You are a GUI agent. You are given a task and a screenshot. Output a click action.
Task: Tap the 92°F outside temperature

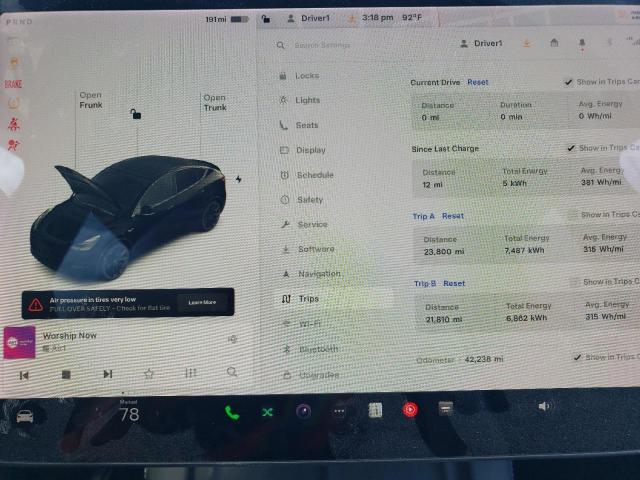tap(412, 18)
